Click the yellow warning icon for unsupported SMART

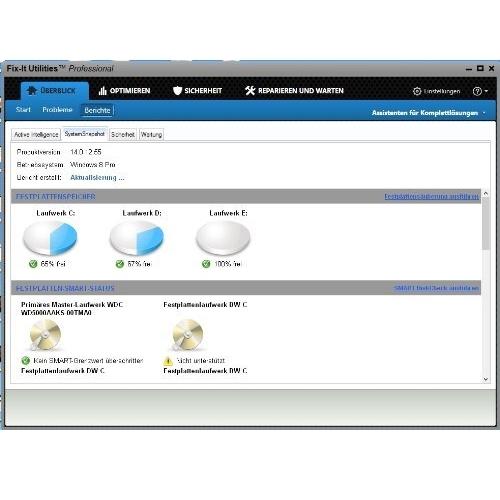(x=168, y=361)
